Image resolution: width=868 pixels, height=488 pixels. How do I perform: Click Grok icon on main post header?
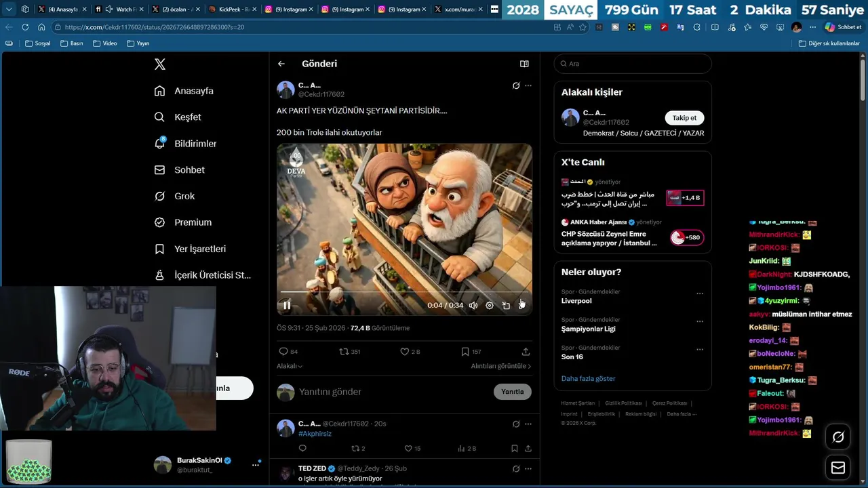coord(516,85)
